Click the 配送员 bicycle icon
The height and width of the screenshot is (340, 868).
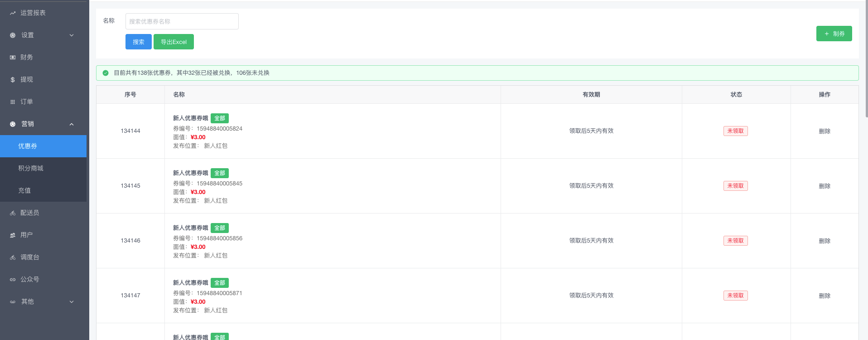(13, 213)
